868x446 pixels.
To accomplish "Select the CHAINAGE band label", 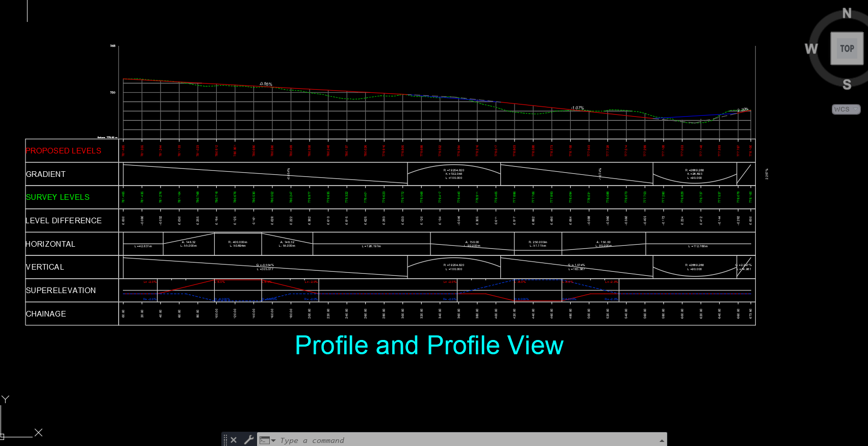I will (46, 314).
